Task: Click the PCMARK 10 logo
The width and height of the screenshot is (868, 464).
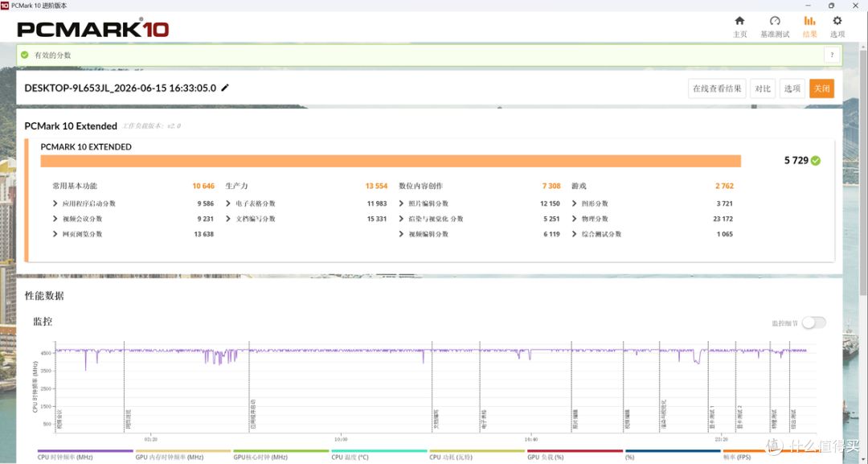Action: pyautogui.click(x=93, y=29)
